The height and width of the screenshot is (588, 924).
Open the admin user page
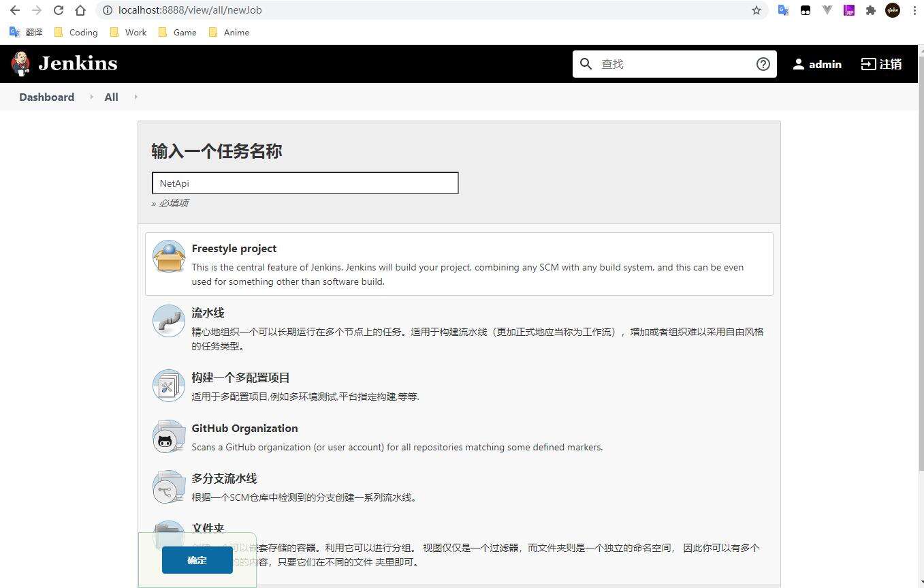pyautogui.click(x=817, y=64)
